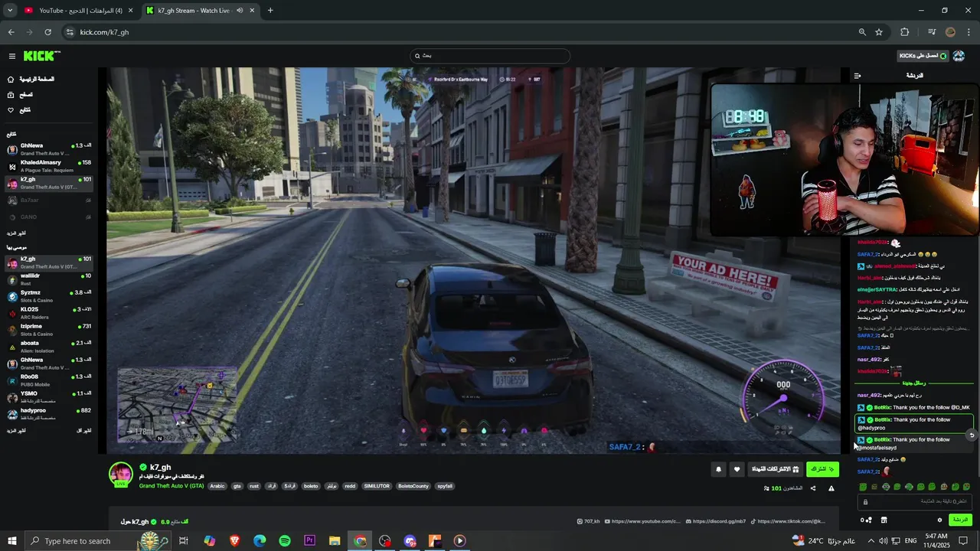Open the Chrome zoom magnifier icon
The width and height of the screenshot is (980, 551).
coord(862,32)
